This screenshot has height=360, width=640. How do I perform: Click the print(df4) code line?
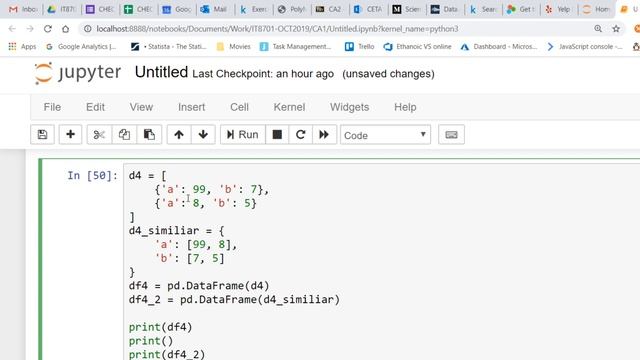(x=160, y=327)
